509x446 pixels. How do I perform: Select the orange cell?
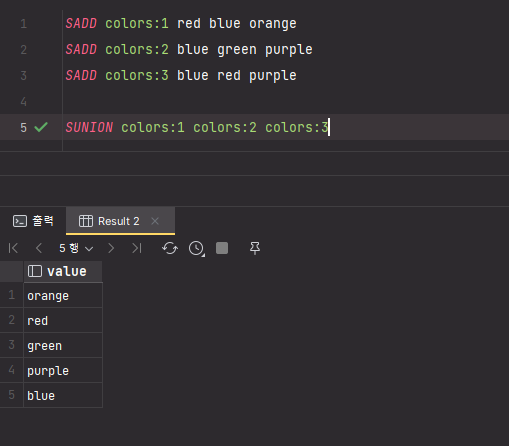pyautogui.click(x=63, y=295)
